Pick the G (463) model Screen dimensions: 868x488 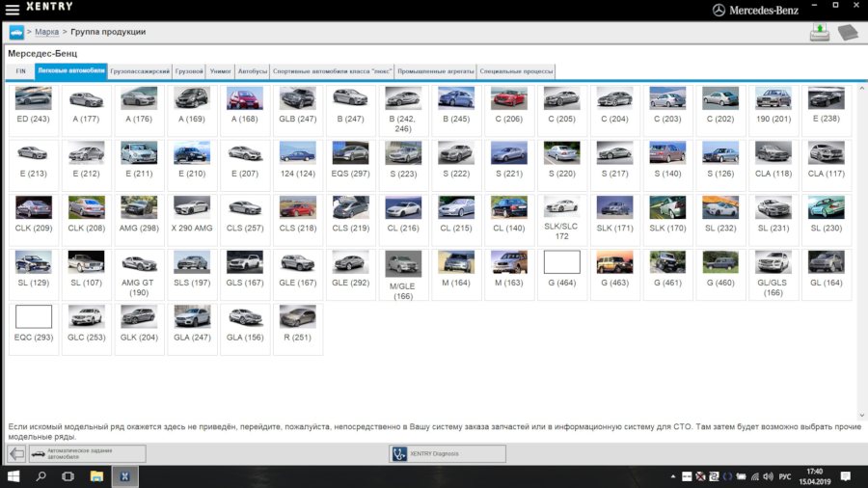(x=614, y=275)
